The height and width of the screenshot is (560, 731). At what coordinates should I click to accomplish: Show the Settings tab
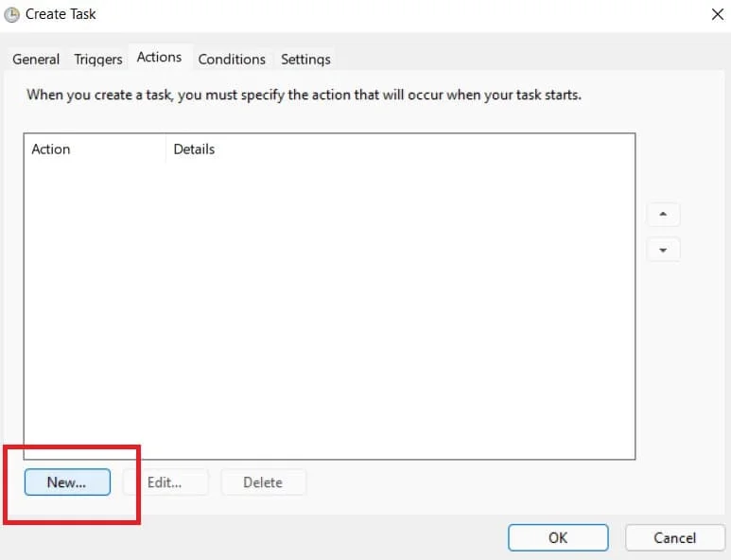tap(305, 59)
